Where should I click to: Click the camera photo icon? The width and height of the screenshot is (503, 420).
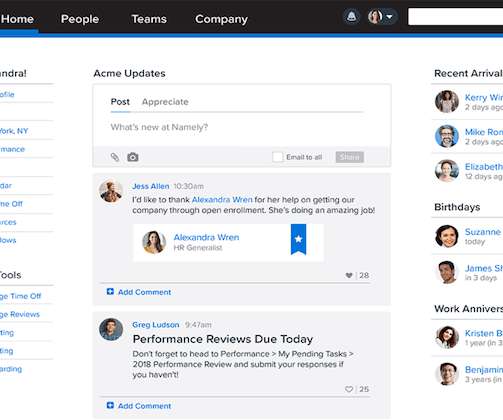[x=133, y=157]
